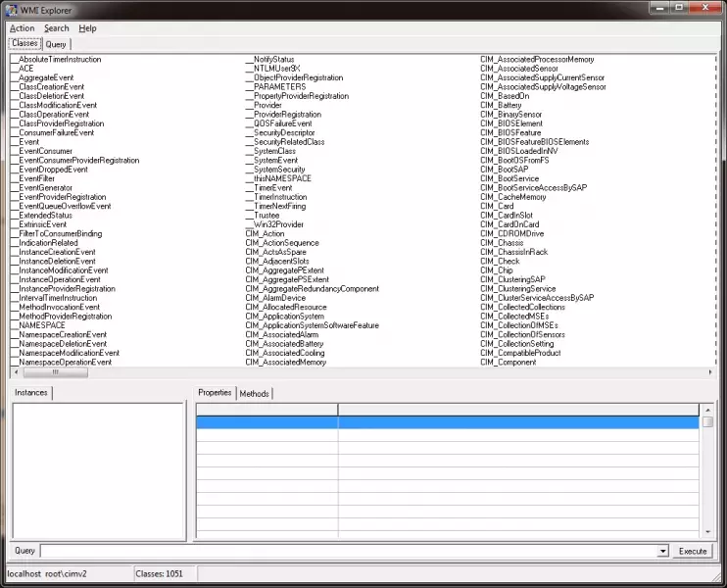Select the CIM_Component class
Screen dimensions: 727x588
tap(509, 363)
